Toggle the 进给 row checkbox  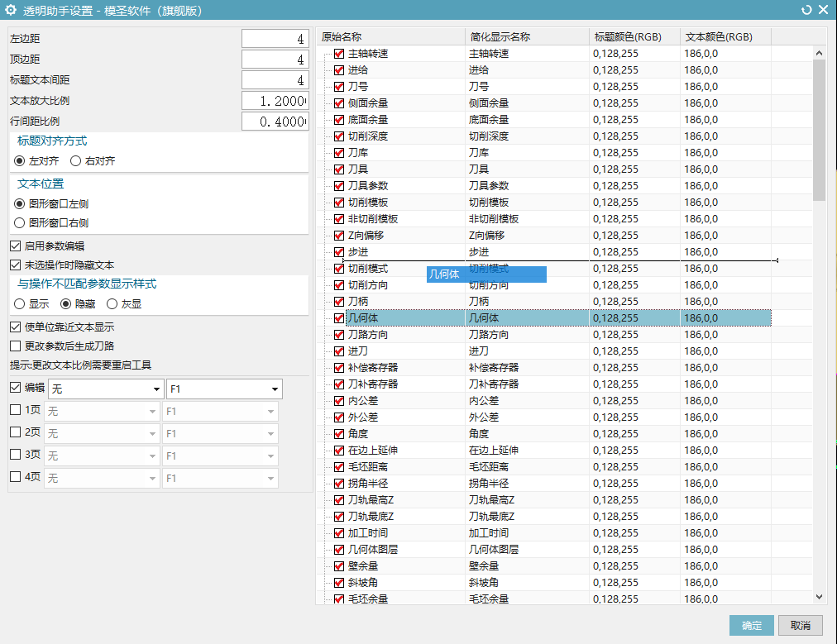(339, 70)
